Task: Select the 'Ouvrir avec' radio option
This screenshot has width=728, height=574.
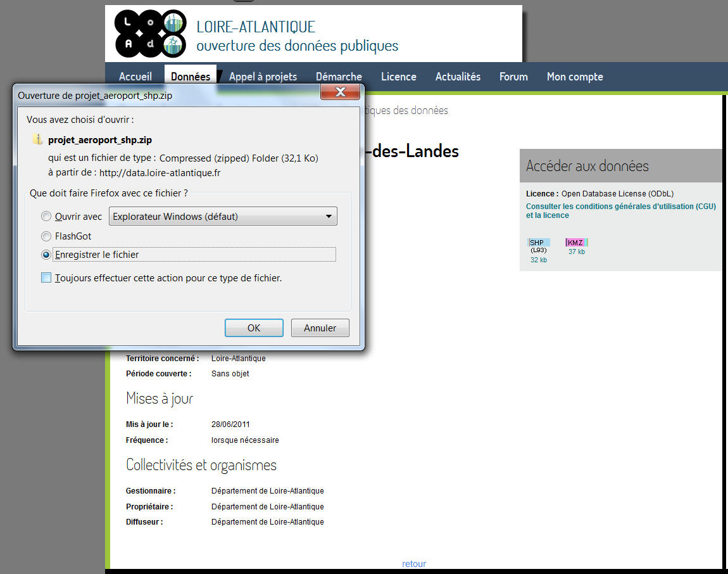Action: click(x=46, y=217)
